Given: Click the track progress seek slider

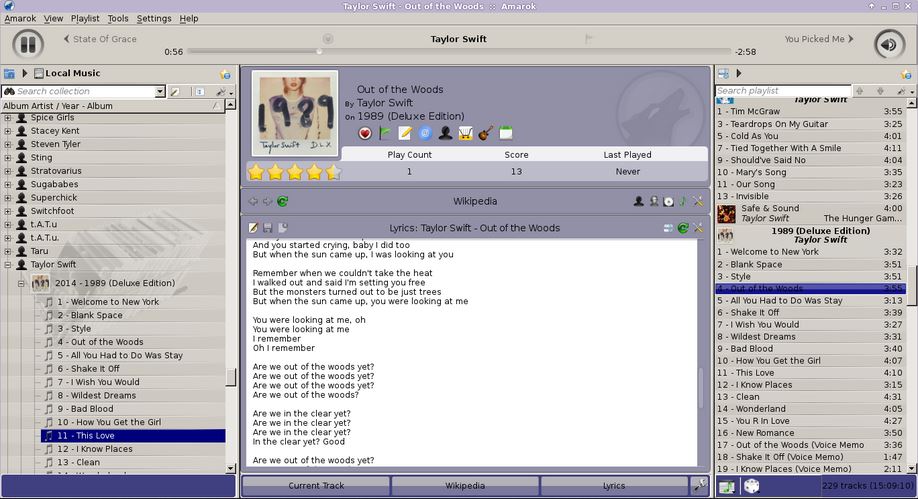Looking at the screenshot, I should (459, 52).
